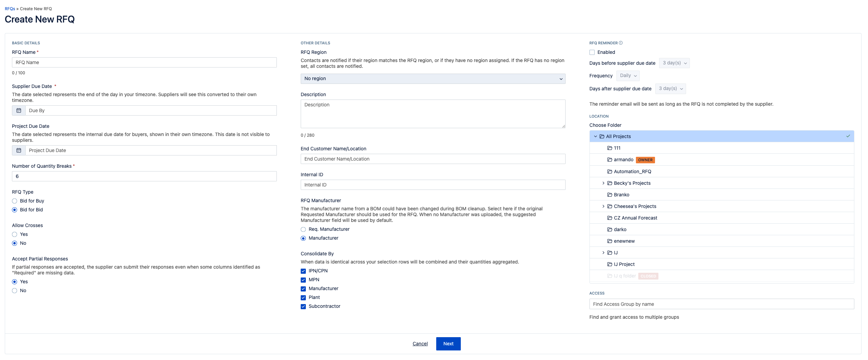The image size is (868, 360).
Task: Click calendar icon for Project Due Date
Action: coord(19,150)
